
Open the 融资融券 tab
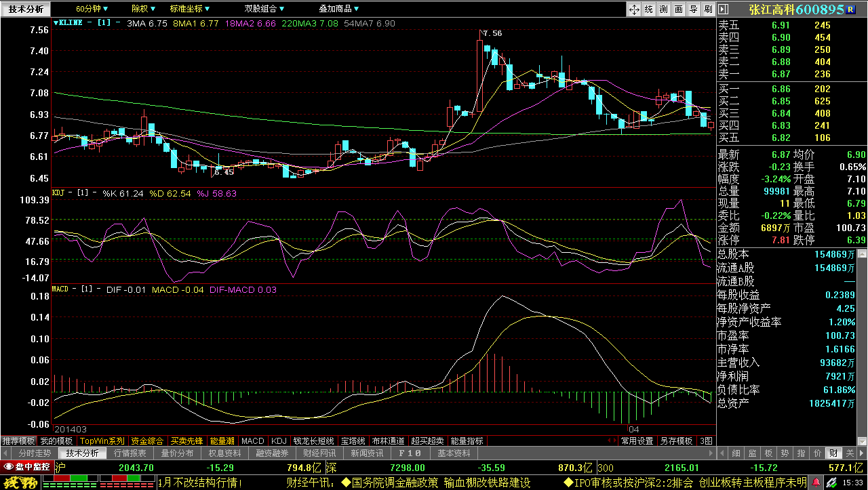coord(272,453)
